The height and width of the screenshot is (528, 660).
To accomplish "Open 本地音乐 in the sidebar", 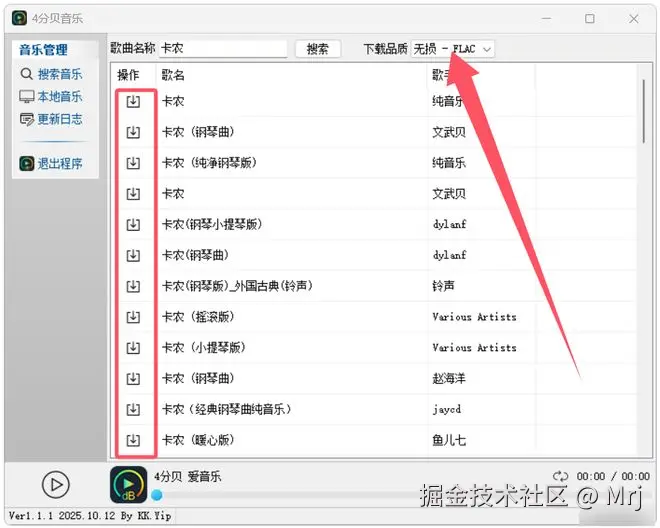I will (x=51, y=96).
